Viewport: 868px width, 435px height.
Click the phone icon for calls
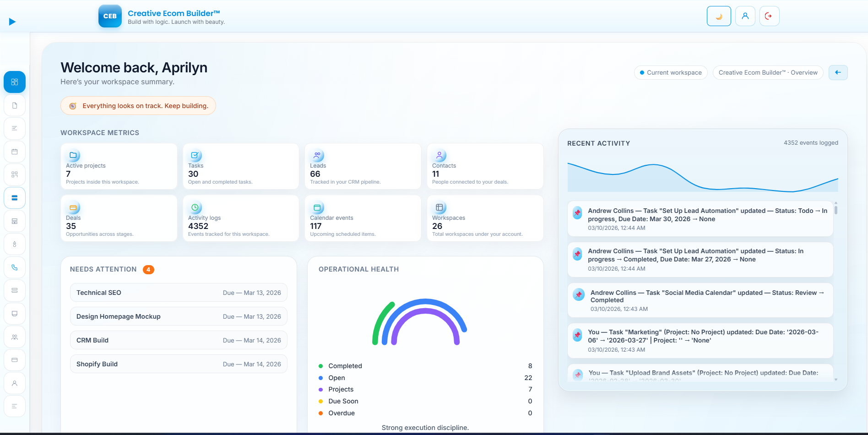15,267
